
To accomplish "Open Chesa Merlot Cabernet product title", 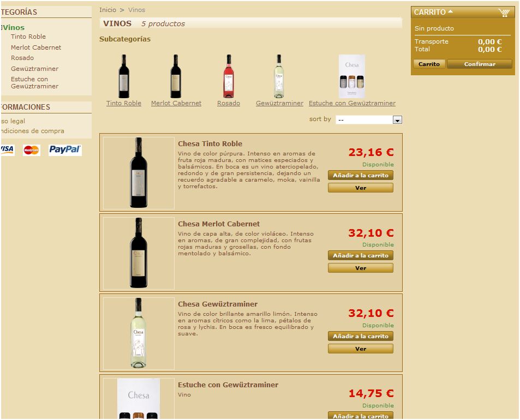I will [x=219, y=224].
